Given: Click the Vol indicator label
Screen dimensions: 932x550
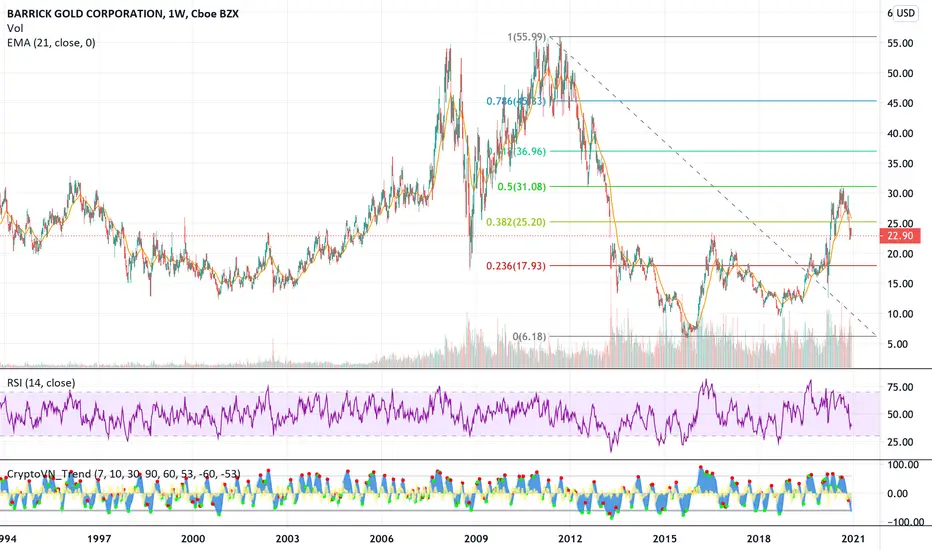Looking at the screenshot, I should pyautogui.click(x=15, y=28).
